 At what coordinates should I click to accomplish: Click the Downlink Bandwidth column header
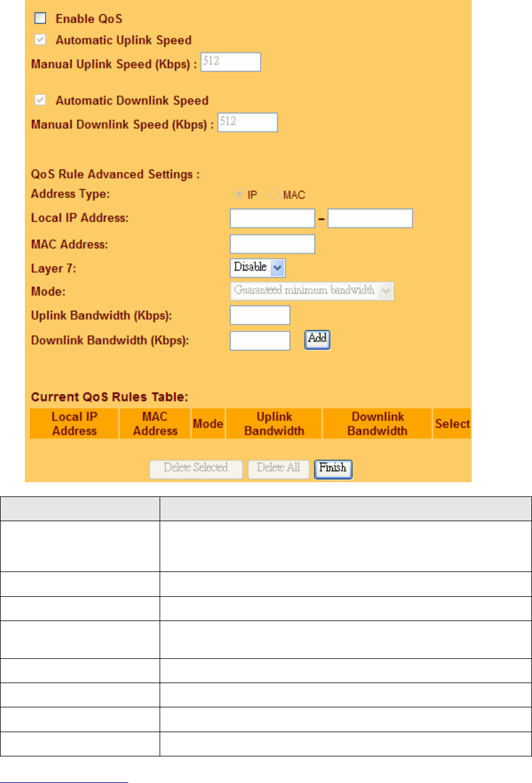[x=378, y=424]
